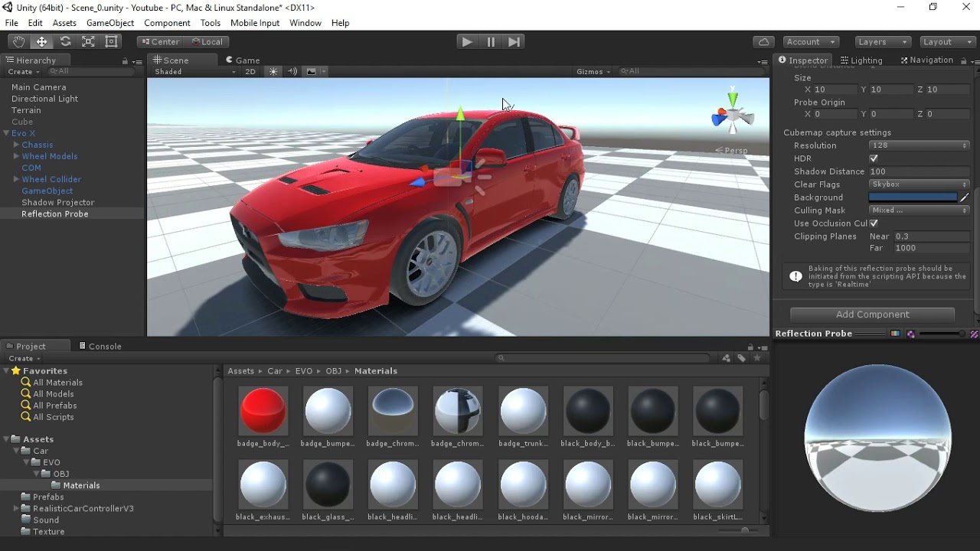Open the Layout dropdown
The image size is (980, 551).
point(946,42)
